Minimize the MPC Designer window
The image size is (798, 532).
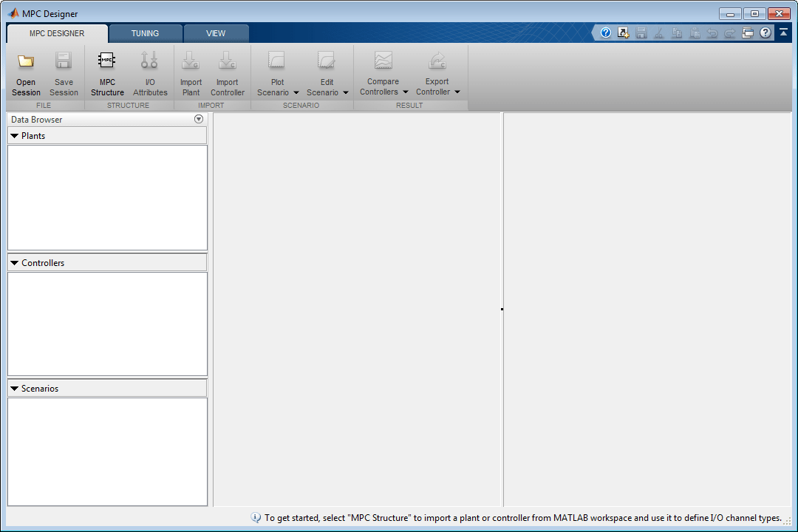(x=730, y=14)
